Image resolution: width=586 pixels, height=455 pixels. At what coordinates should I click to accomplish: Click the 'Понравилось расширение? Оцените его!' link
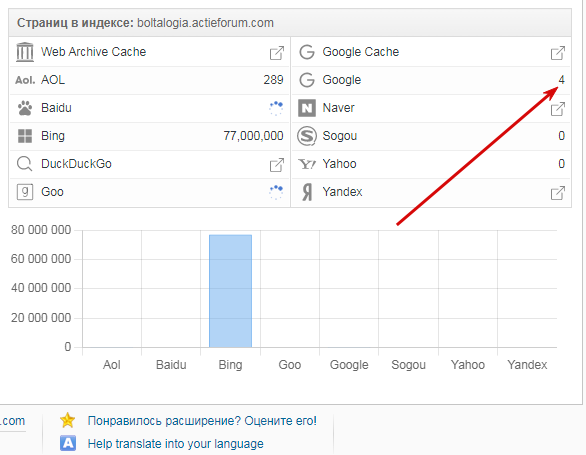[202, 421]
